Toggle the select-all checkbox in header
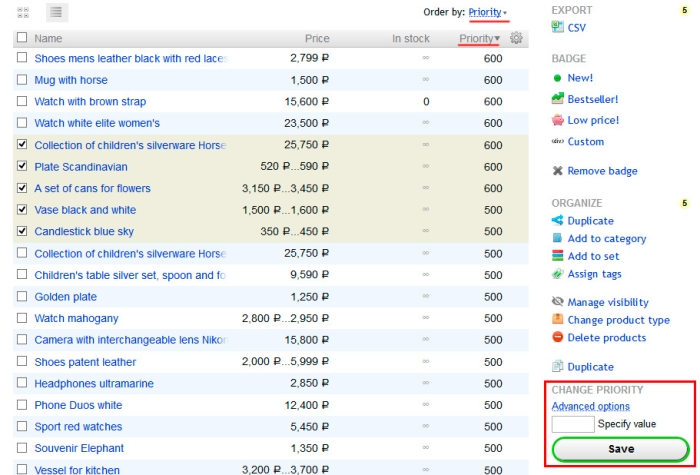The width and height of the screenshot is (700, 475). point(22,38)
